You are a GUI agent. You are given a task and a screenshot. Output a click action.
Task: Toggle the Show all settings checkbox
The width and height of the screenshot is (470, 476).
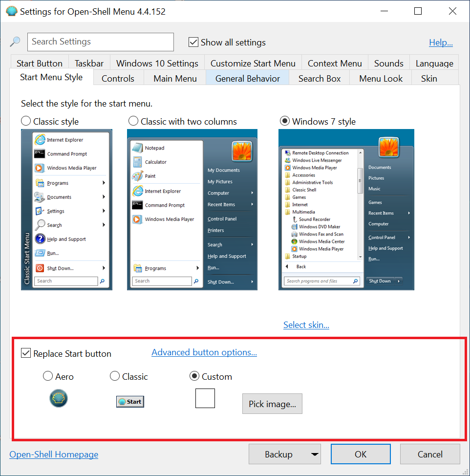click(193, 42)
